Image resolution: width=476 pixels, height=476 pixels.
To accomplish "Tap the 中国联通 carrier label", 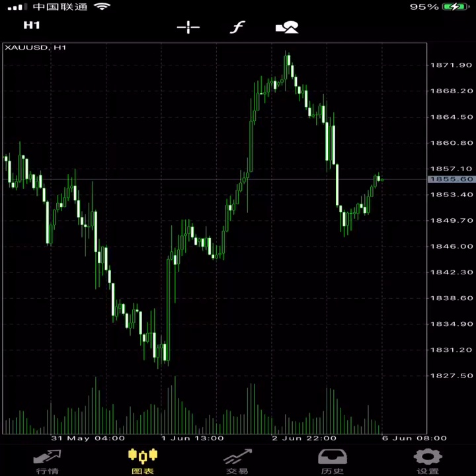I will [x=60, y=7].
